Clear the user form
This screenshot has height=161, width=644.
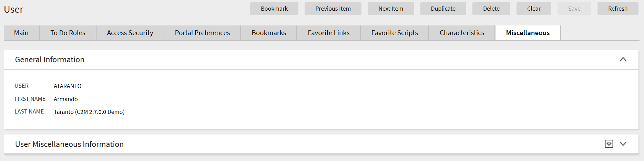point(534,9)
